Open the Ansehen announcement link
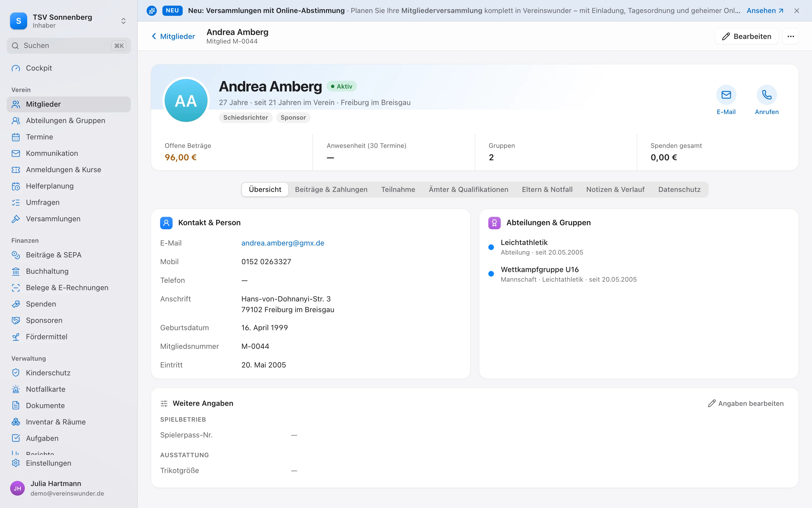 click(x=765, y=11)
